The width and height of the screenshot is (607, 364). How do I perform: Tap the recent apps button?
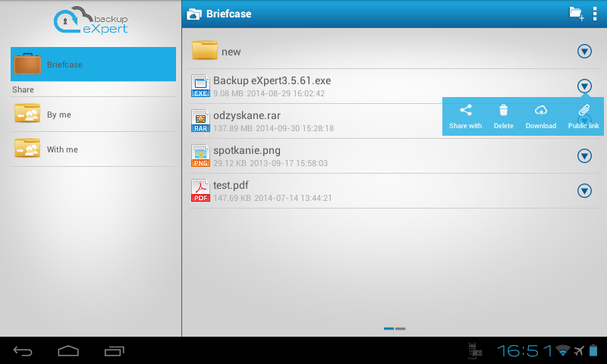(115, 351)
